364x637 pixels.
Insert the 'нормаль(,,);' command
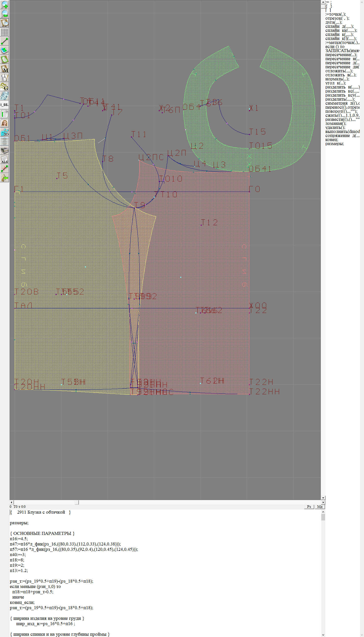(337, 79)
